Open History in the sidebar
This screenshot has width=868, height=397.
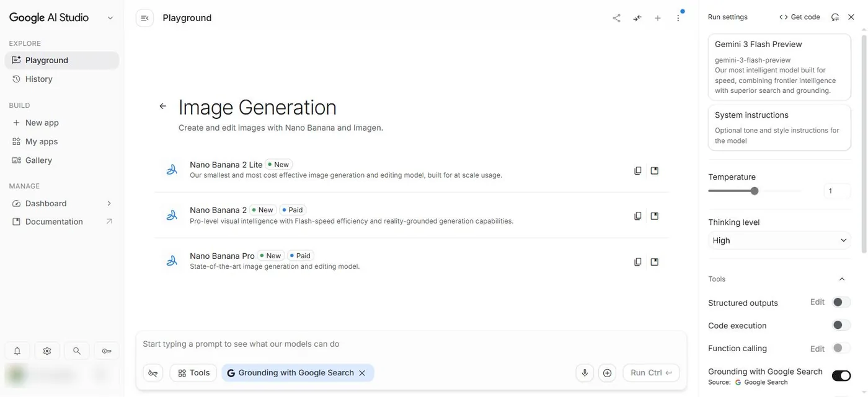point(61,79)
